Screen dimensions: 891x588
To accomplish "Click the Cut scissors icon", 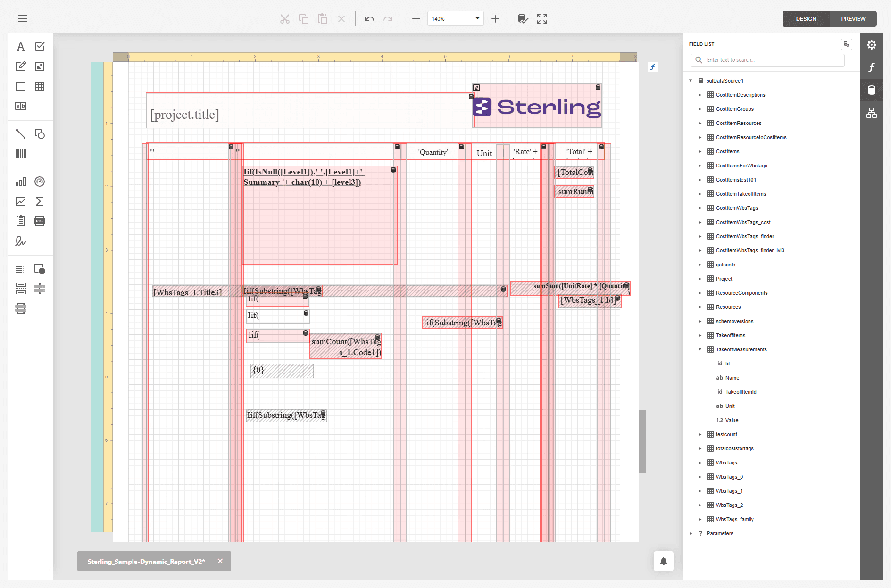I will [285, 19].
